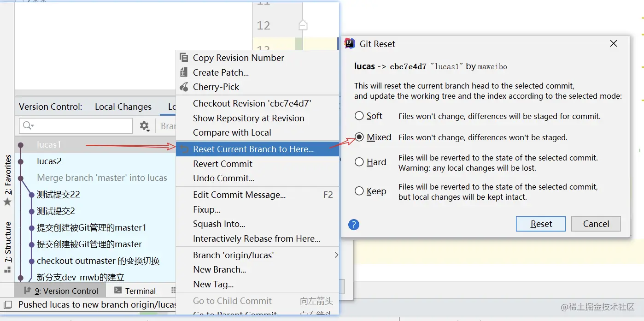Click the Create Patch icon
Screen dimensions: 644x321
point(184,72)
